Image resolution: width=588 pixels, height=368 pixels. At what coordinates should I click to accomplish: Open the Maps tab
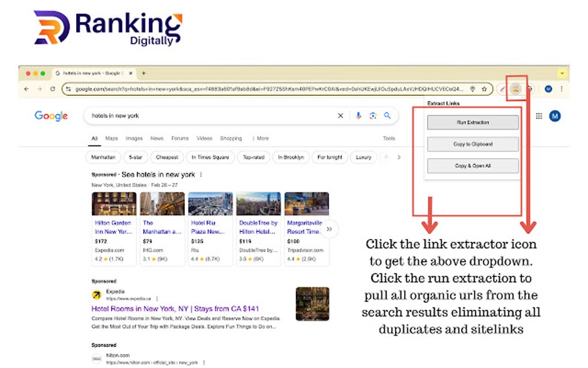(111, 138)
